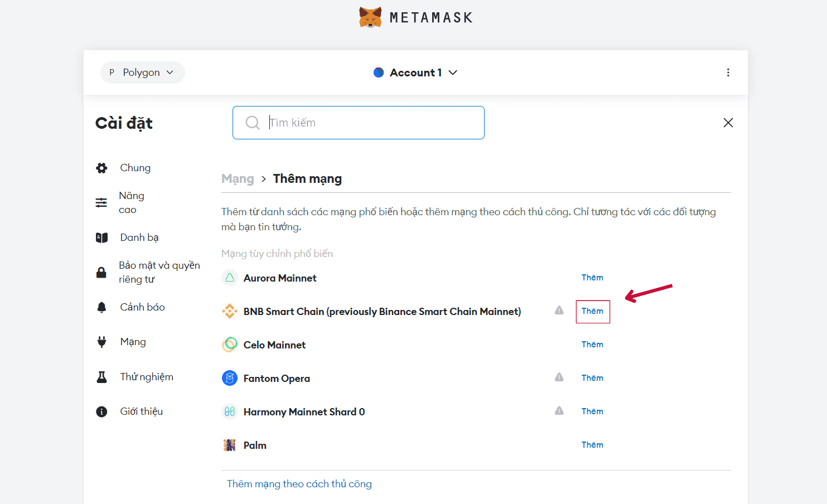Select the Mạng settings tab

click(x=133, y=342)
